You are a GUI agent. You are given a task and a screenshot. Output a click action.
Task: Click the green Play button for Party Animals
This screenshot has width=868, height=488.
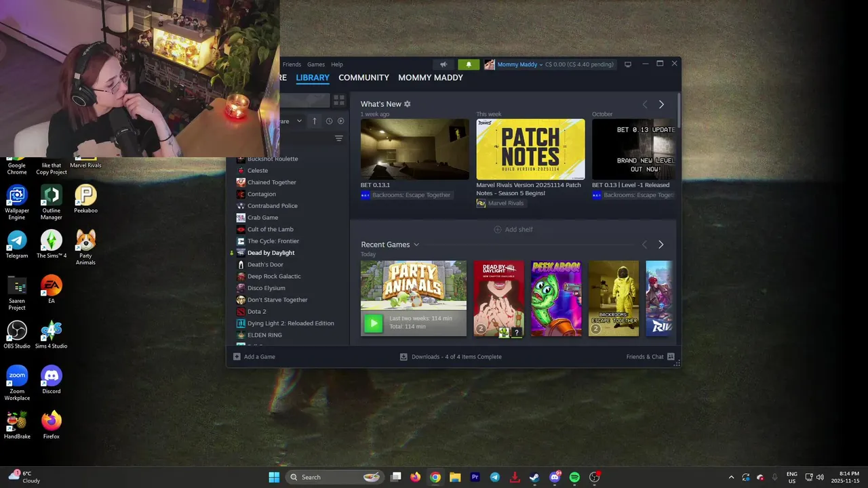(x=373, y=323)
